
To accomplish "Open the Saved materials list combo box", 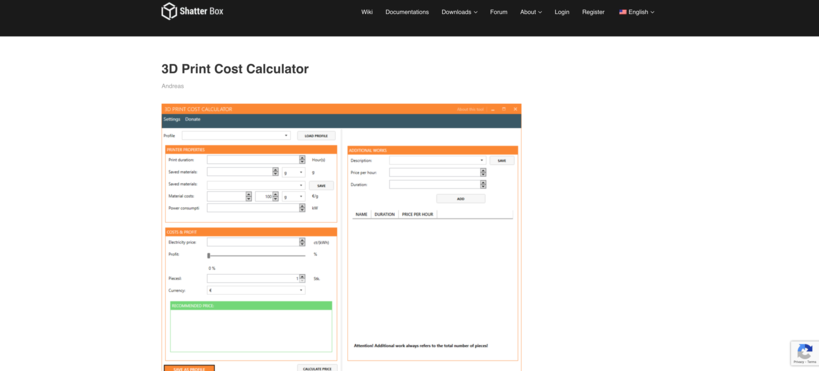I will click(x=256, y=185).
